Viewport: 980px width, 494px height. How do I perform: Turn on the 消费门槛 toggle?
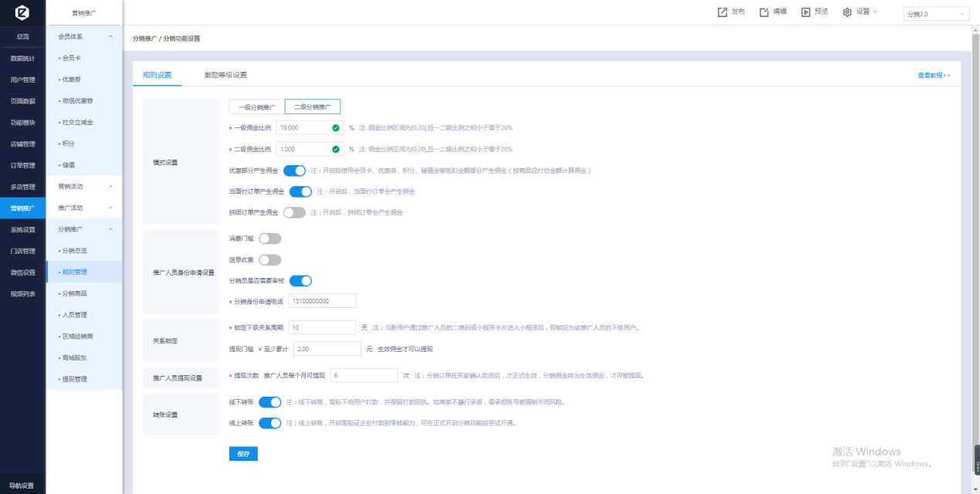[270, 239]
